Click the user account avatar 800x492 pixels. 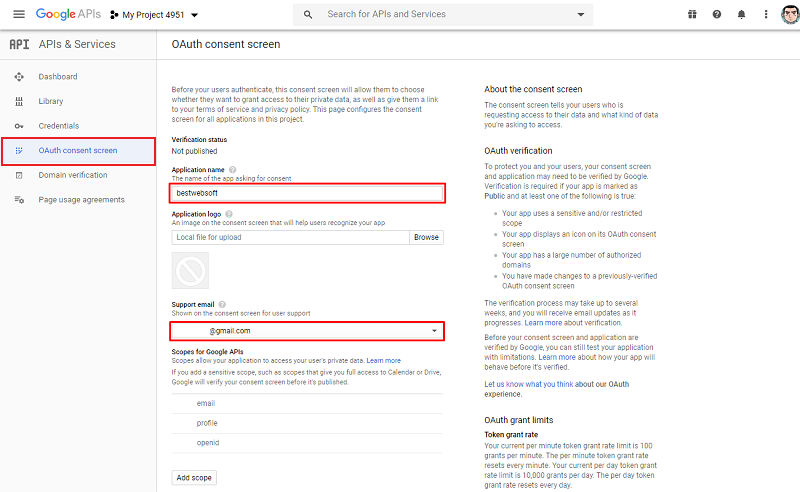(790, 14)
